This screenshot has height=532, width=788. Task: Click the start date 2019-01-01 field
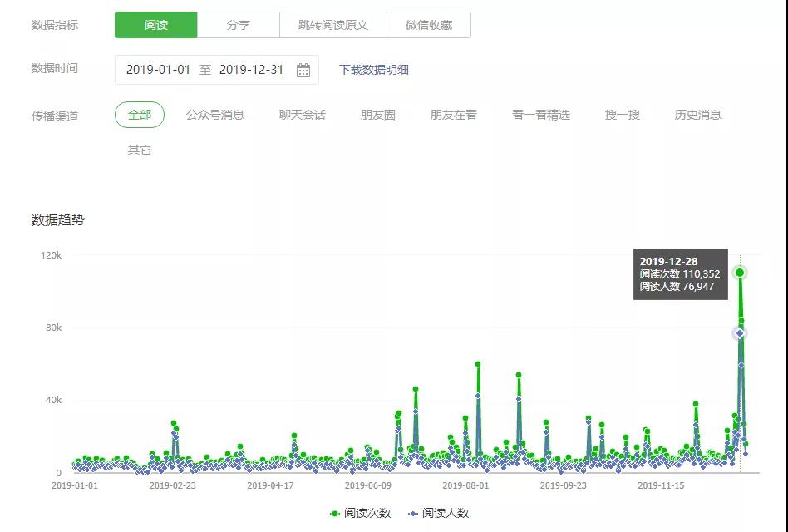click(x=159, y=70)
